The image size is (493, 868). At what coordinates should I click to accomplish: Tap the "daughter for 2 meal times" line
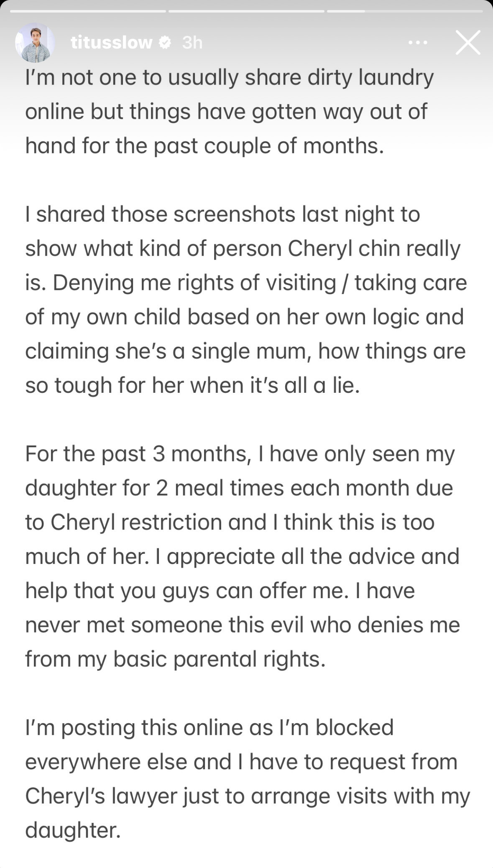tap(239, 488)
